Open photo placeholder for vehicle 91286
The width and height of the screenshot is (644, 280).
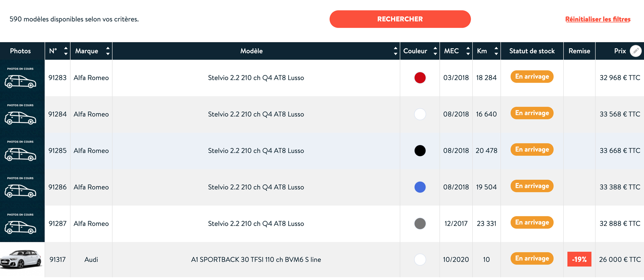click(x=22, y=187)
